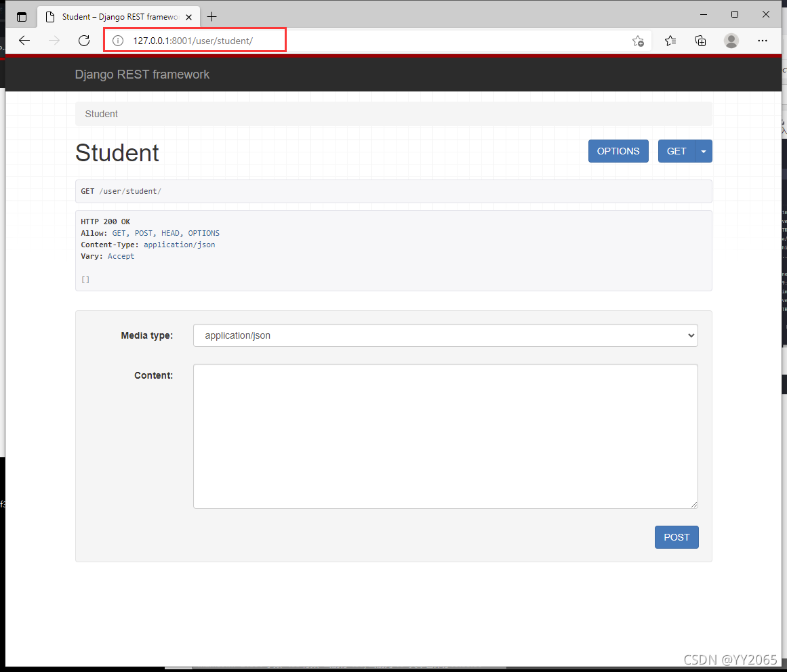Viewport: 787px width, 672px height.
Task: Click the empty list response body
Action: [x=85, y=280]
